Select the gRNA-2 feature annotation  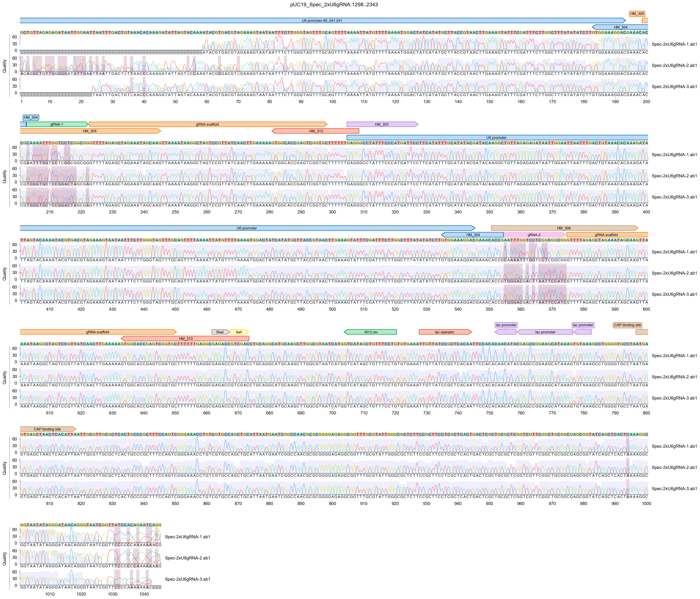534,235
